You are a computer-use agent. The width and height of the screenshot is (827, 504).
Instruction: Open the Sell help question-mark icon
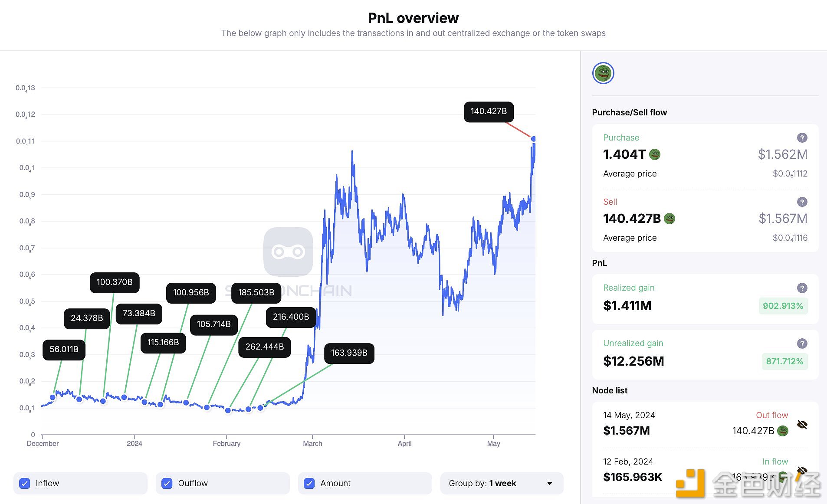802,202
